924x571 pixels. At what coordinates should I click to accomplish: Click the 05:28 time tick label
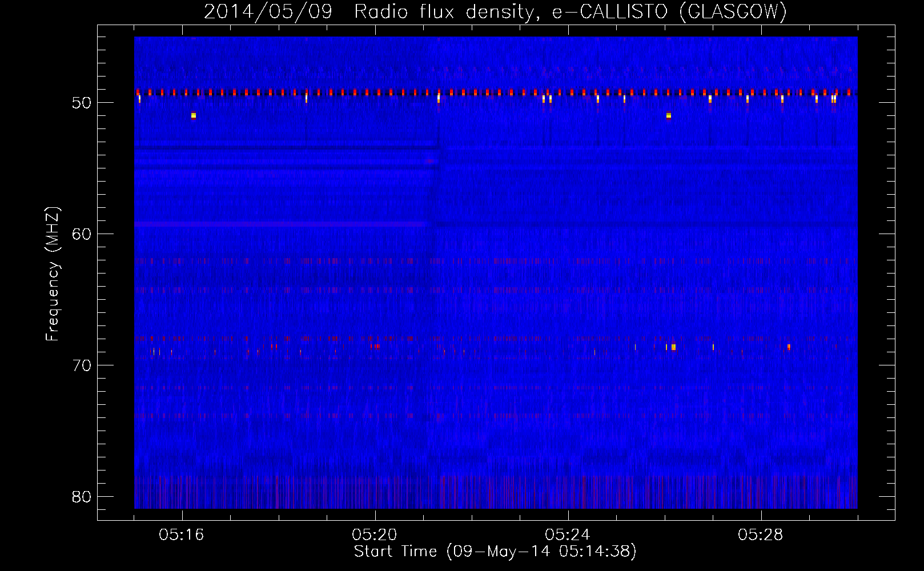click(x=761, y=535)
